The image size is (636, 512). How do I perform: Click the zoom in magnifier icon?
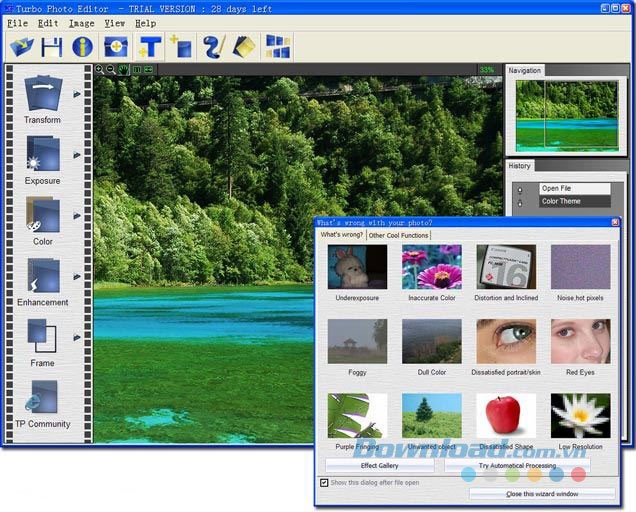99,70
